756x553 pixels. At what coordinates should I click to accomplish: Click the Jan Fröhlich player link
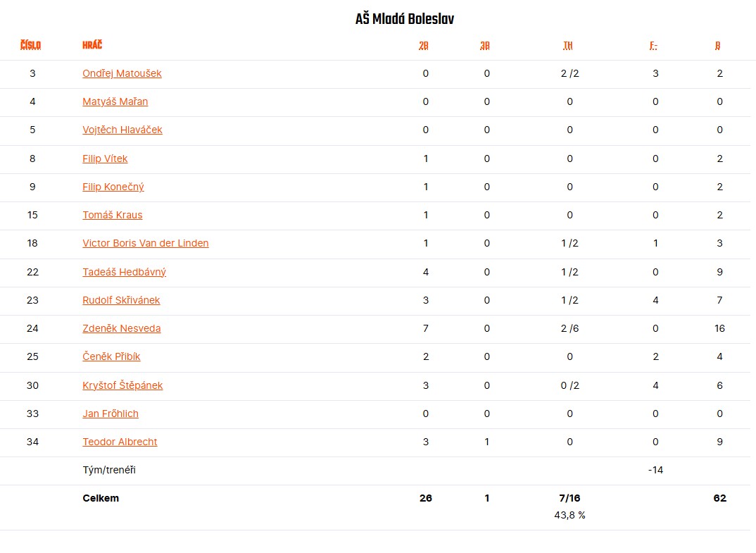[x=111, y=414]
